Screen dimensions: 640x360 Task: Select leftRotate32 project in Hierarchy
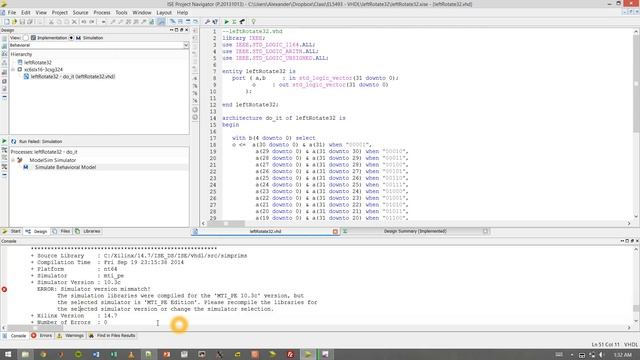[x=38, y=62]
